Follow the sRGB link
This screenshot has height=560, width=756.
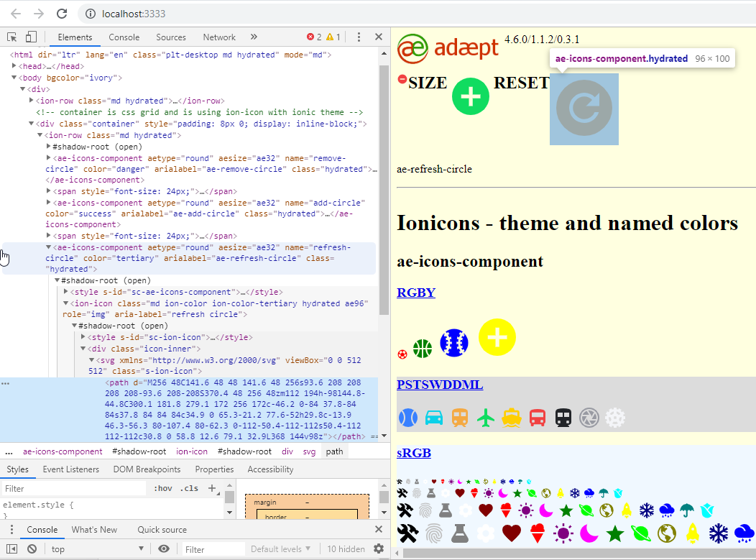(x=414, y=453)
